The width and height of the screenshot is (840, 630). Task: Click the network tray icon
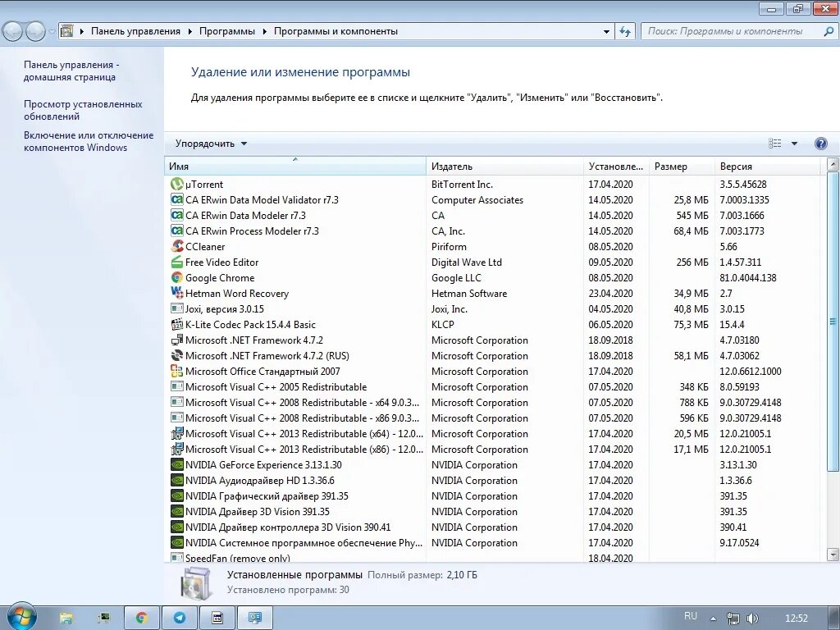pos(733,619)
